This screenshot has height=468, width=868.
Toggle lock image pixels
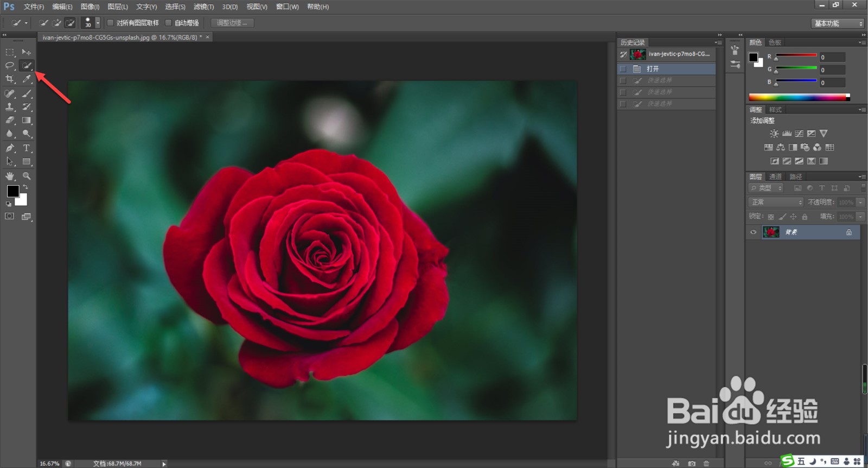pyautogui.click(x=782, y=217)
